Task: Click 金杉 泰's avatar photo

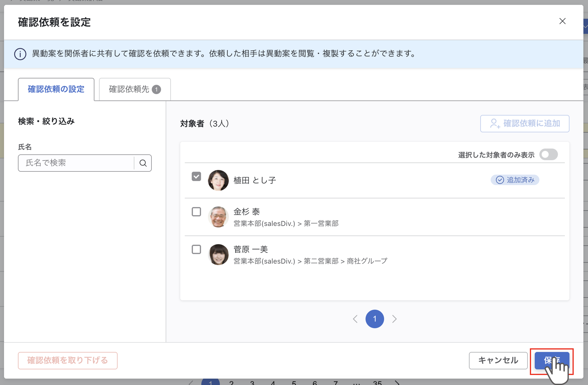Action: (218, 217)
